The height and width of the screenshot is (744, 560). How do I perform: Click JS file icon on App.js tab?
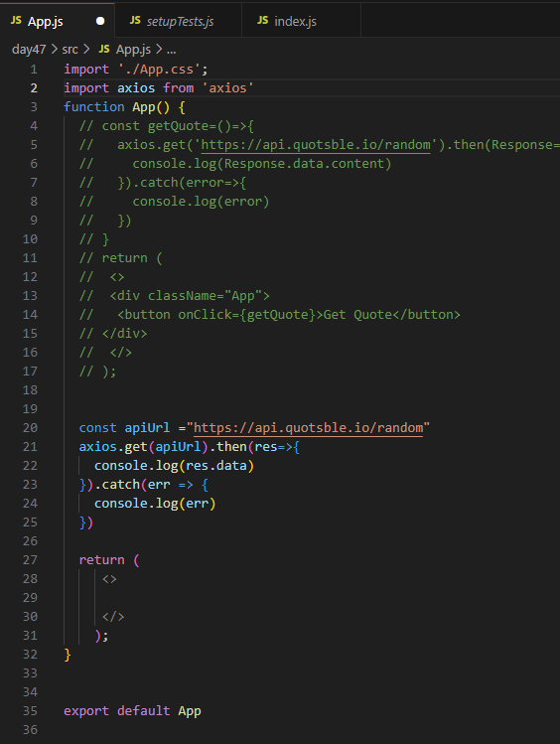click(16, 21)
